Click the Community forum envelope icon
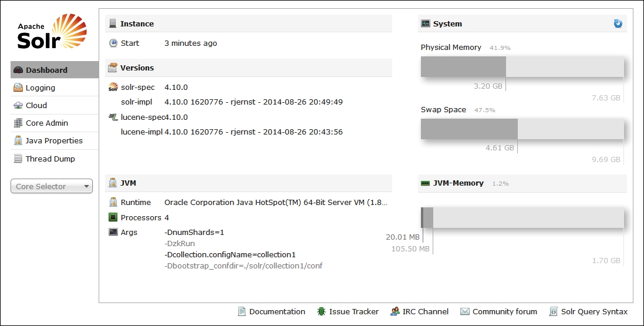 464,312
